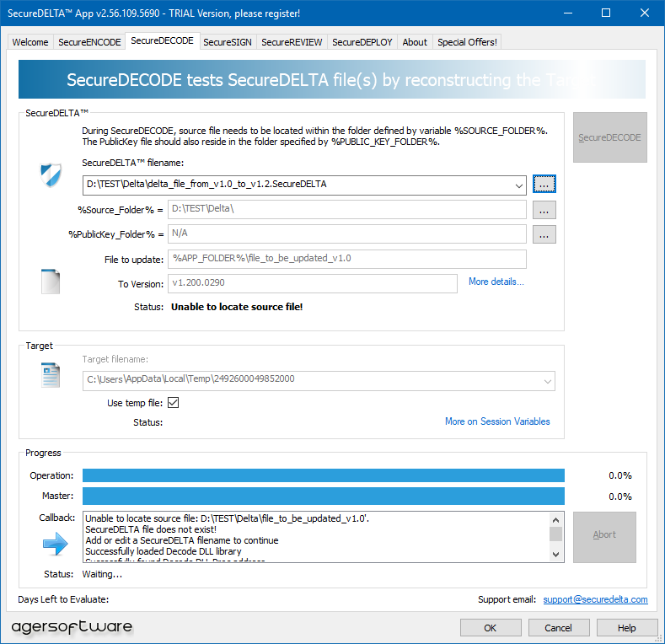Confirm with the OK button

(491, 627)
